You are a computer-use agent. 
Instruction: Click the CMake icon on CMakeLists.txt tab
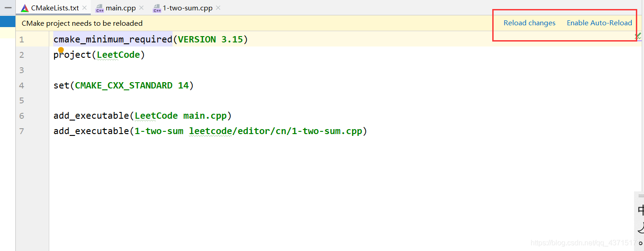(25, 8)
